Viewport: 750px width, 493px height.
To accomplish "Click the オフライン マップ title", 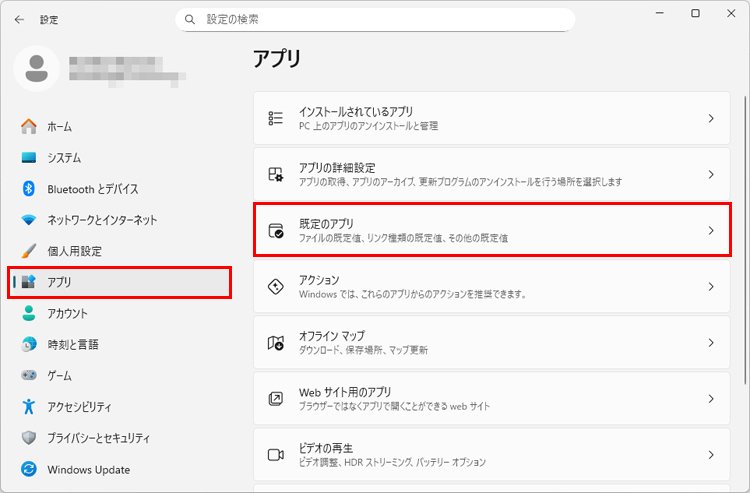I will click(x=331, y=336).
